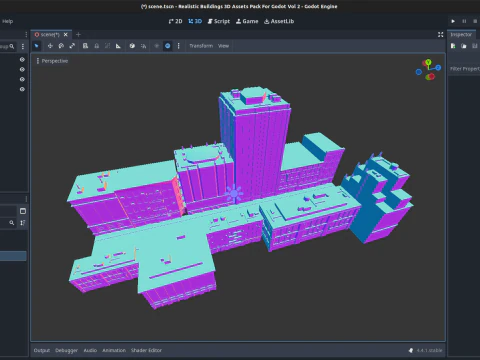Open the scene dock position three-dot menu

[26, 35]
